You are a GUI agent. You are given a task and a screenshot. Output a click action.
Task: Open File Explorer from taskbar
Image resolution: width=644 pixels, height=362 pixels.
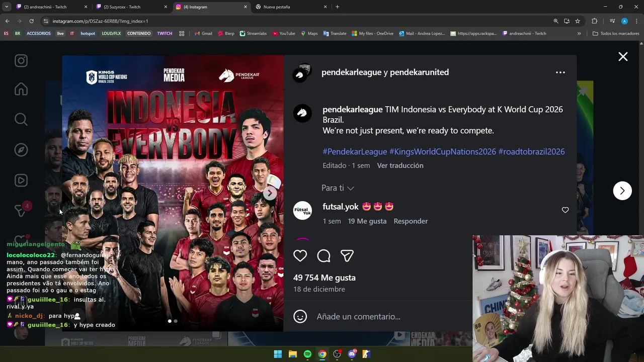[x=292, y=354]
